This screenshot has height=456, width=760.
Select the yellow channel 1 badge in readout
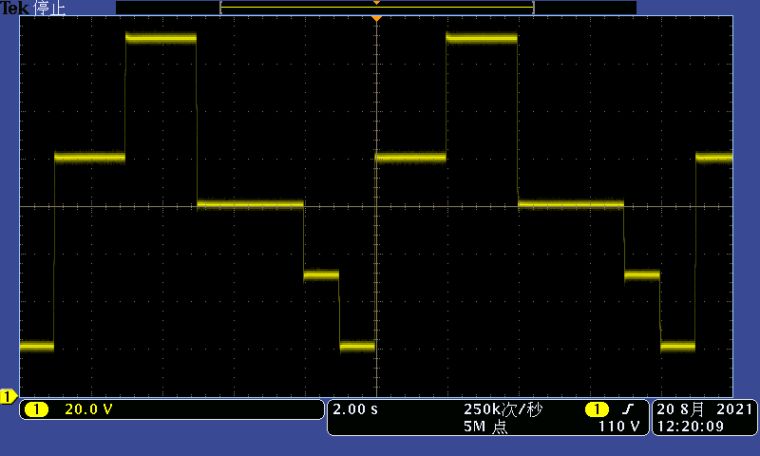[36, 409]
